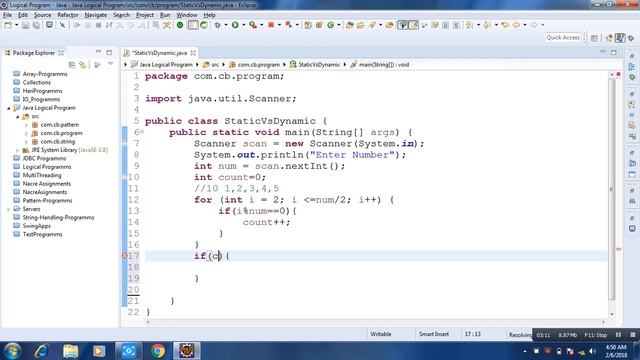Click the Open Type icon in the toolbar
The height and width of the screenshot is (360, 640).
coord(349,25)
